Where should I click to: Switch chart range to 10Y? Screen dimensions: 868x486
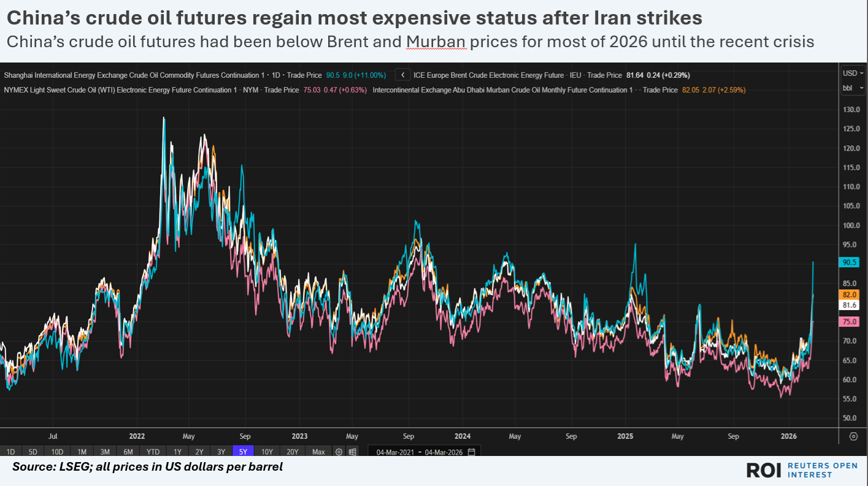coord(267,452)
